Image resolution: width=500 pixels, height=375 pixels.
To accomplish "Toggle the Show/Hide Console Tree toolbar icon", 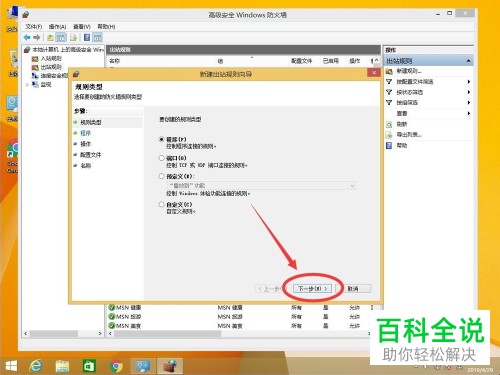I will click(x=61, y=38).
